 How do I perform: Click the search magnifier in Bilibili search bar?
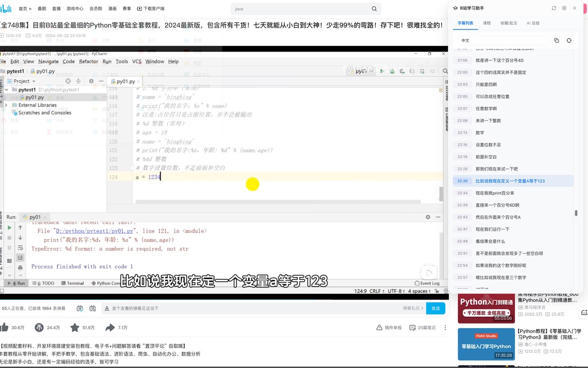374,9
